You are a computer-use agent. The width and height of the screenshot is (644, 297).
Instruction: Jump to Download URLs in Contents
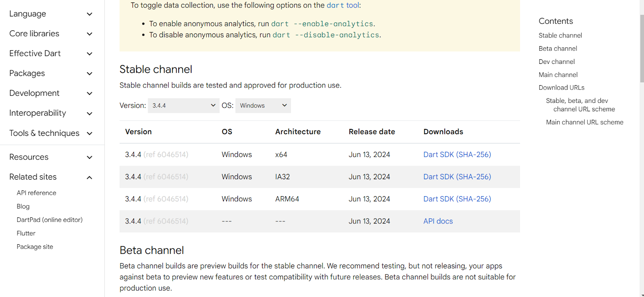coord(561,88)
